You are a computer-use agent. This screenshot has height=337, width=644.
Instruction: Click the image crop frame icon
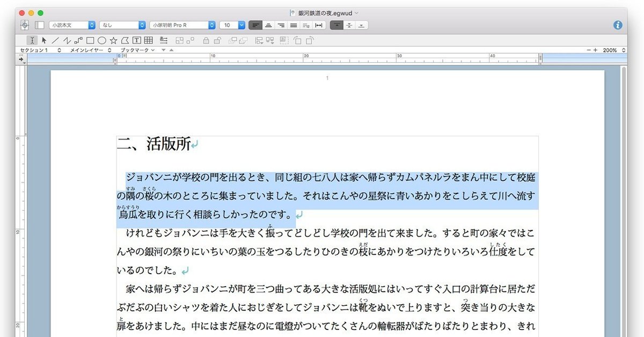(x=284, y=40)
